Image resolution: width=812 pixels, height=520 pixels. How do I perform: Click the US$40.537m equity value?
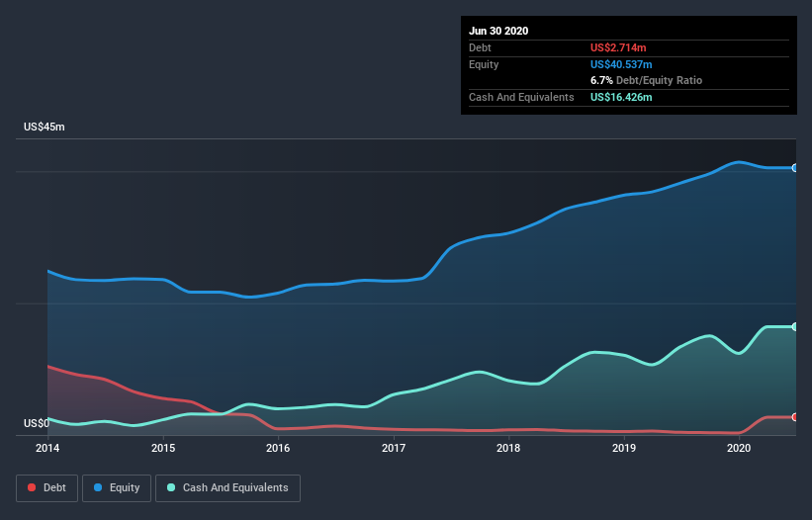coord(621,64)
